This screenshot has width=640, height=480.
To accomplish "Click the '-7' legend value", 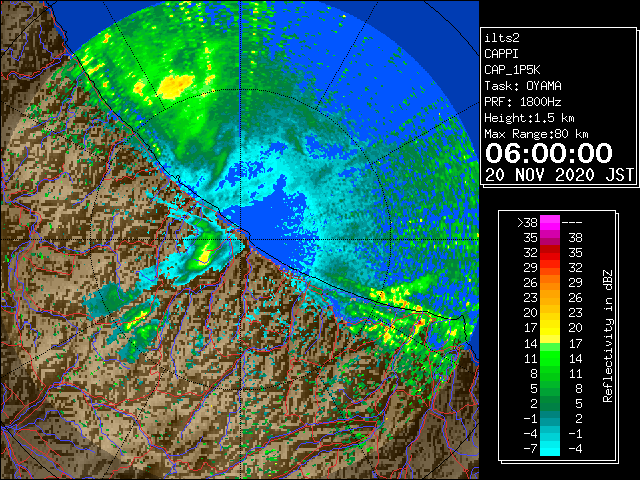I will pyautogui.click(x=530, y=448).
